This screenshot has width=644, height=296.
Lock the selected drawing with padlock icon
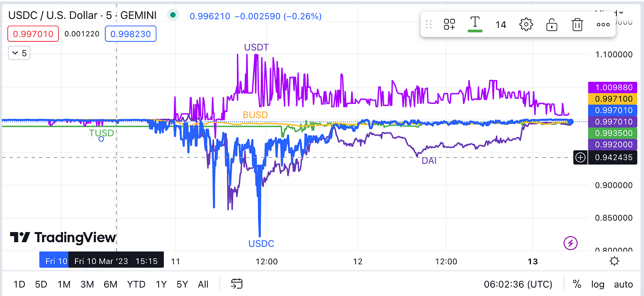point(552,24)
